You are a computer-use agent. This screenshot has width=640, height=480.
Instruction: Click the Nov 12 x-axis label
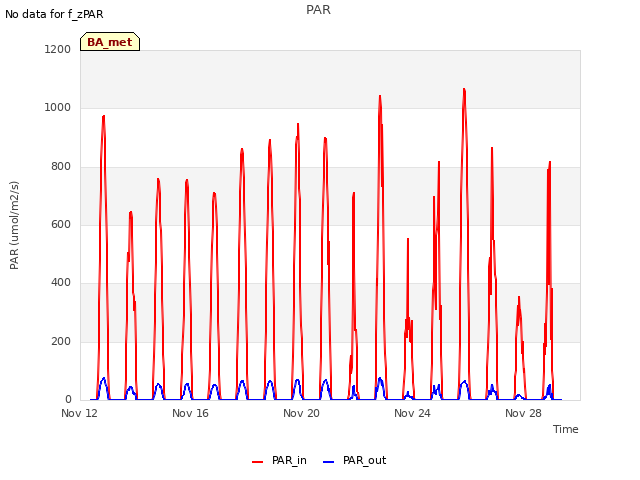point(80,413)
